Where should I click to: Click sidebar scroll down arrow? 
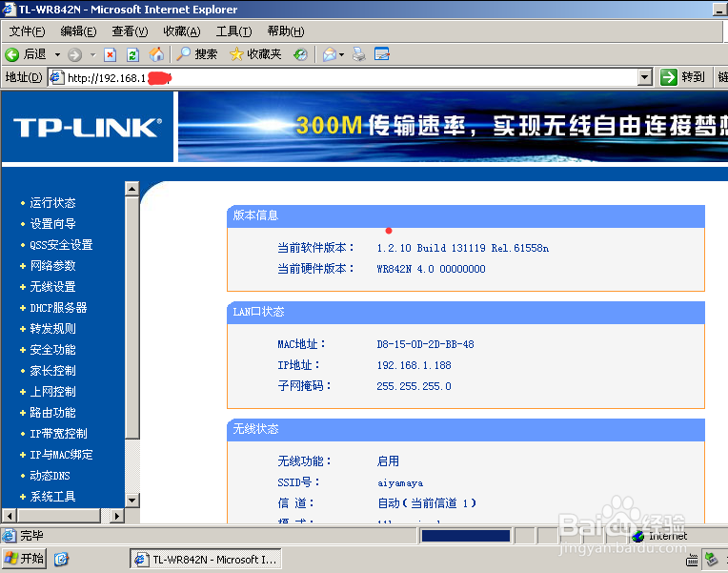tap(132, 500)
